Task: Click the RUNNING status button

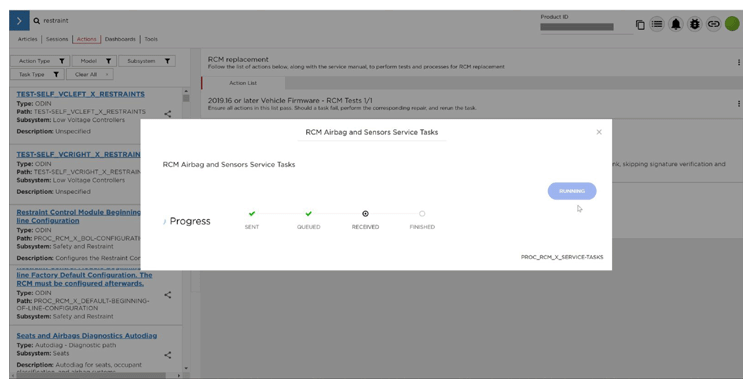Action: (572, 191)
